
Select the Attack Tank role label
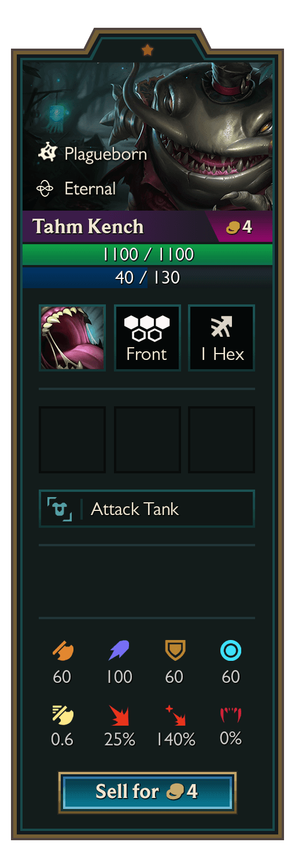point(147,509)
